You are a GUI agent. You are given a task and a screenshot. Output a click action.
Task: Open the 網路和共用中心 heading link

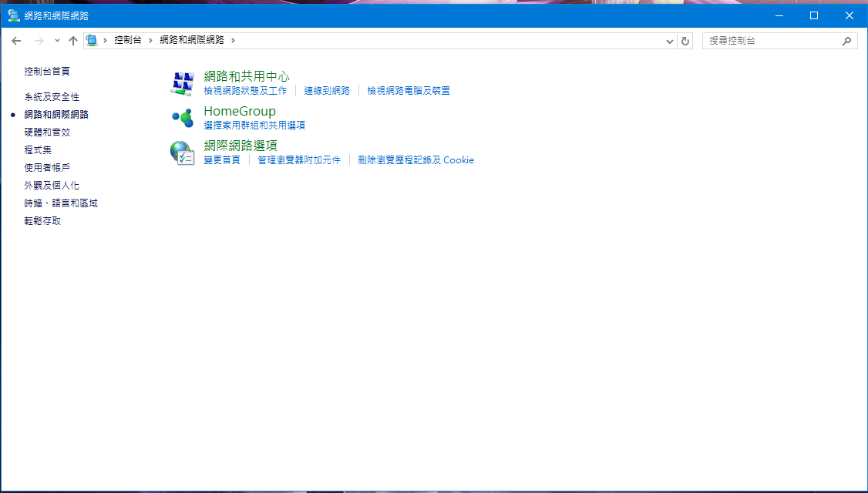[x=247, y=76]
